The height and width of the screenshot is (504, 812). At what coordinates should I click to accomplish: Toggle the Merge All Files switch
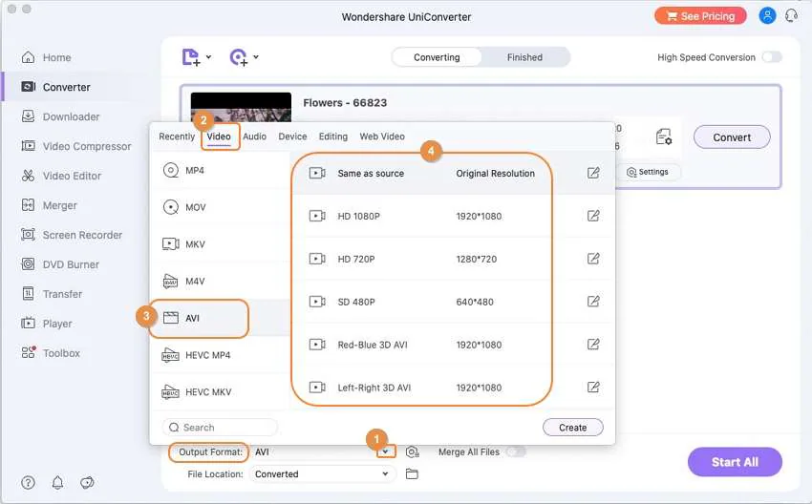point(516,451)
